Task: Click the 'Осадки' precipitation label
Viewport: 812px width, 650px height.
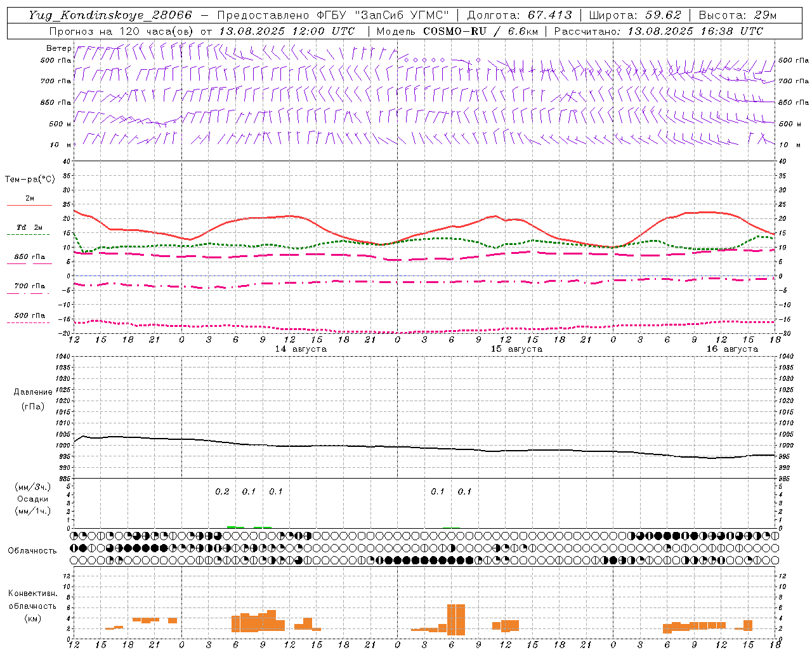Action: 33,499
